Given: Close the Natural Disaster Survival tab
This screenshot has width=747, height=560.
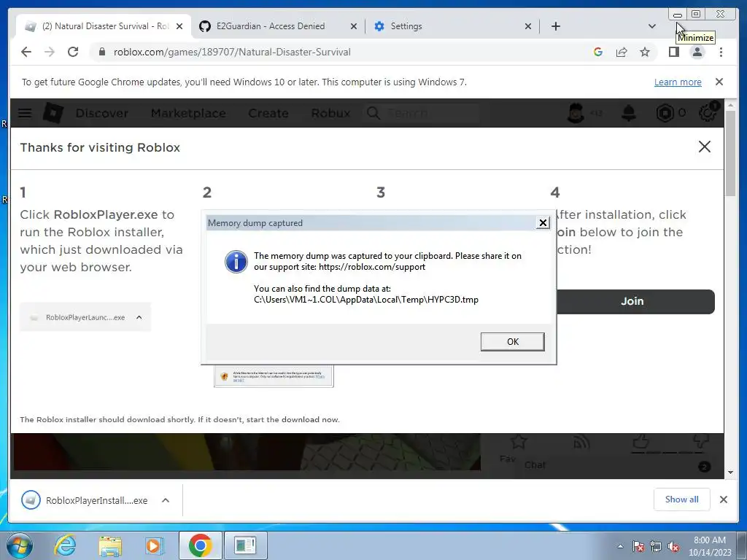Looking at the screenshot, I should [x=179, y=26].
